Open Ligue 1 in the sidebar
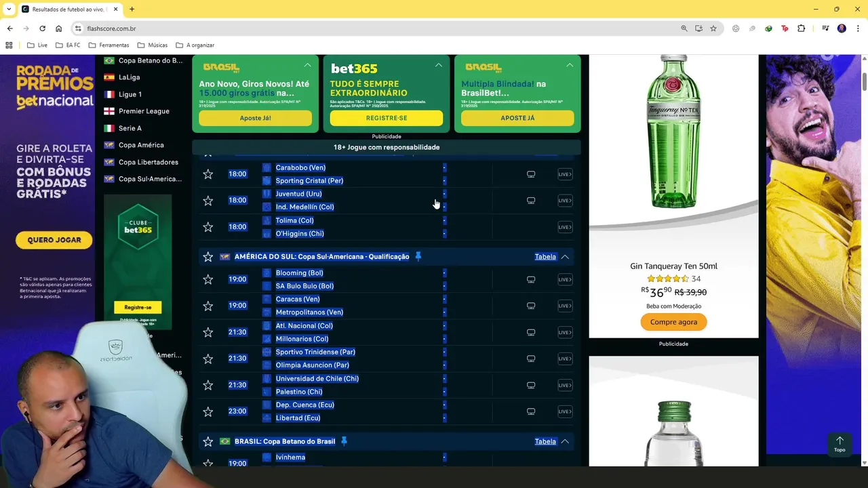 click(x=130, y=94)
